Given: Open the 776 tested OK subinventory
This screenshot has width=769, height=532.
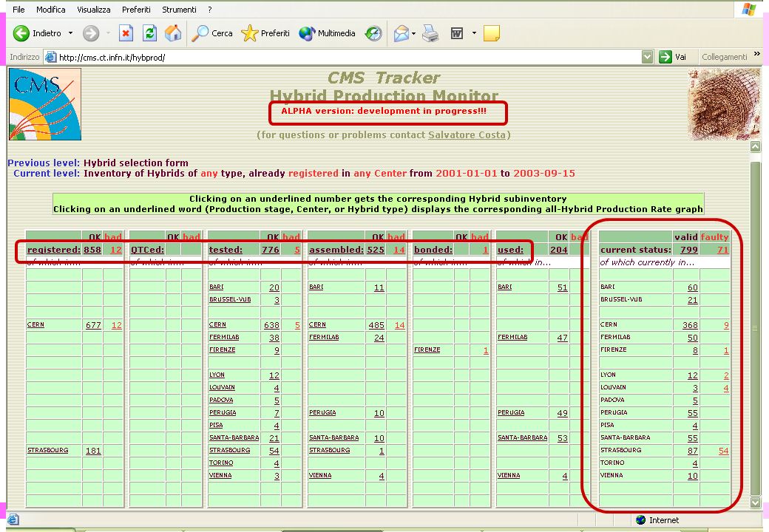Looking at the screenshot, I should click(270, 249).
